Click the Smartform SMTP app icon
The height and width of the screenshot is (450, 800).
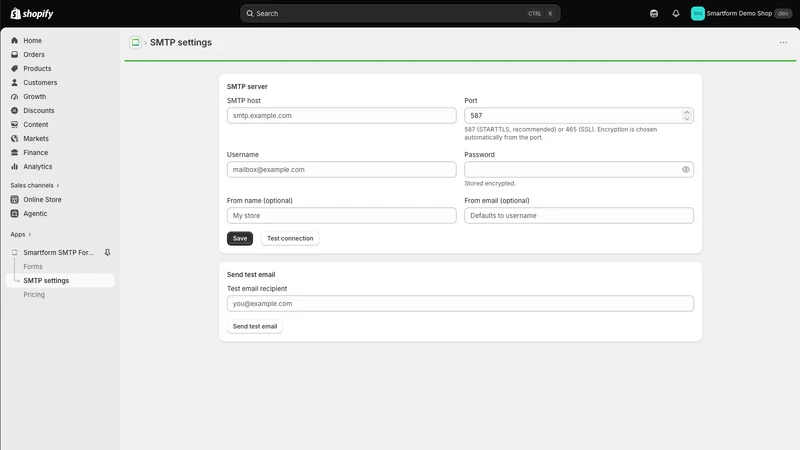coord(14,253)
